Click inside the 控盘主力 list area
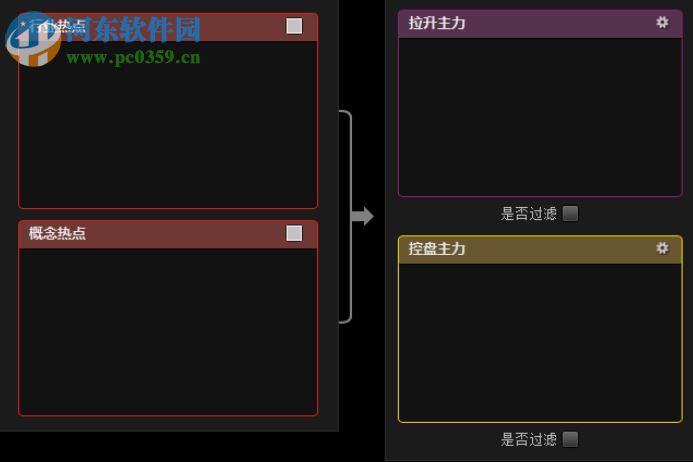This screenshot has width=693, height=462. pos(540,342)
